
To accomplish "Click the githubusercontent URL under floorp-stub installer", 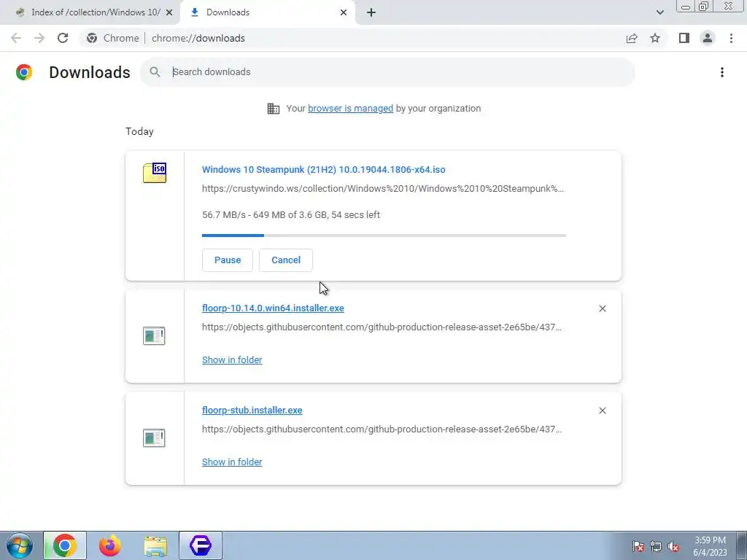I will [x=382, y=429].
